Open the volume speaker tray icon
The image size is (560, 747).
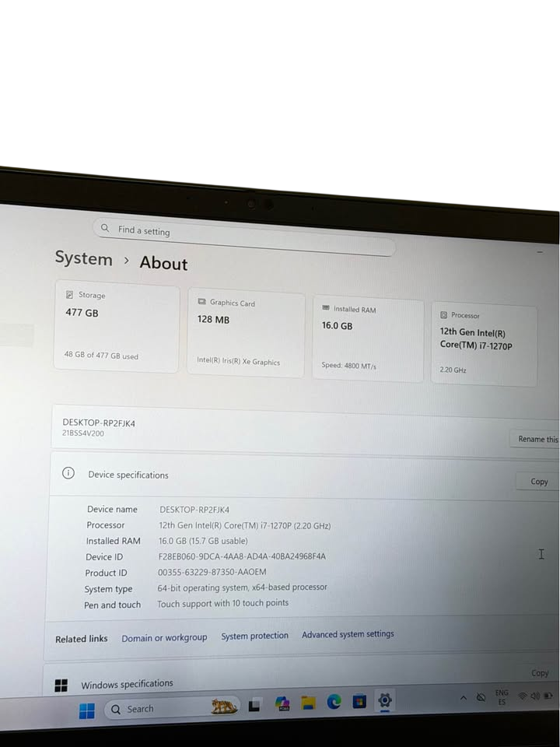click(x=535, y=696)
